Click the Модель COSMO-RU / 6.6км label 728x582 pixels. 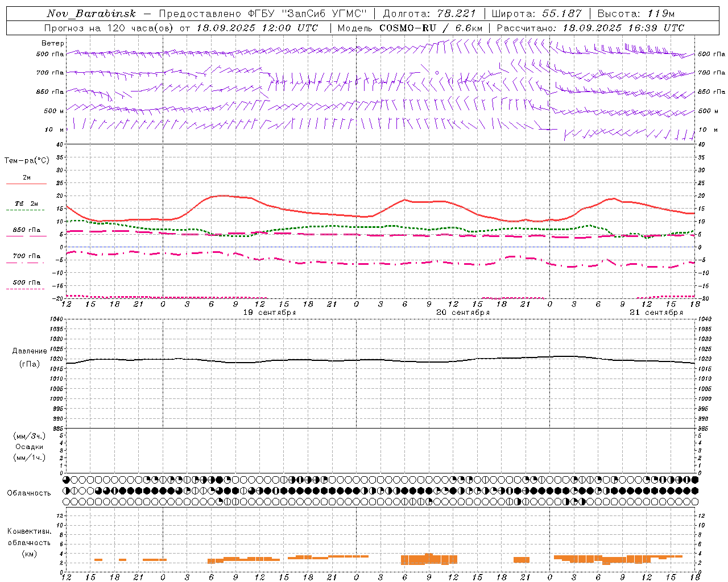click(x=410, y=28)
